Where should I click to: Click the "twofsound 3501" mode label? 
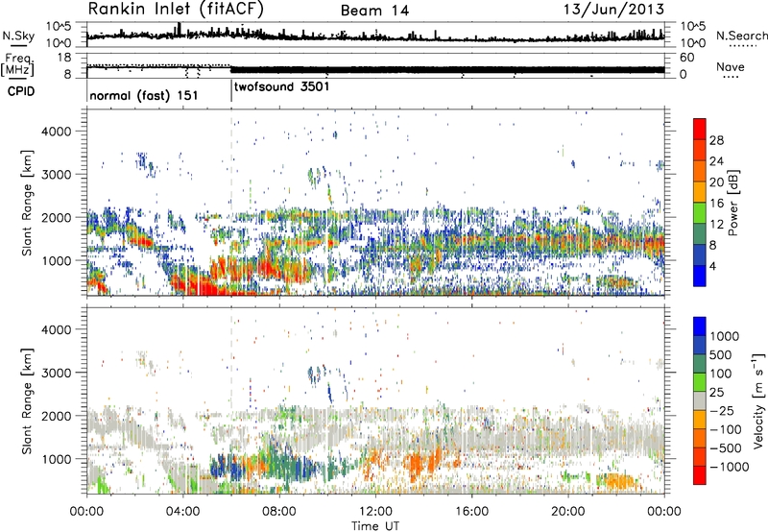pyautogui.click(x=281, y=86)
